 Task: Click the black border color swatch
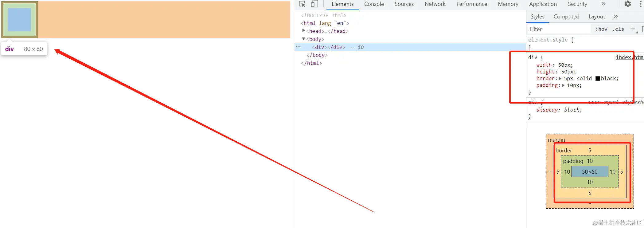[598, 79]
